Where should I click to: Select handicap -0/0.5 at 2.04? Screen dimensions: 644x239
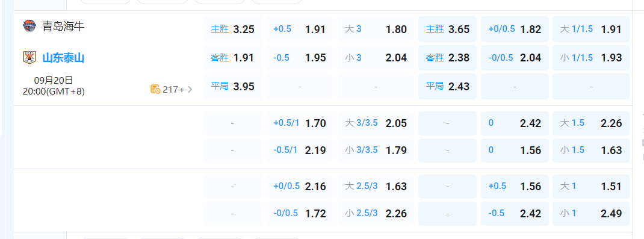(515, 58)
